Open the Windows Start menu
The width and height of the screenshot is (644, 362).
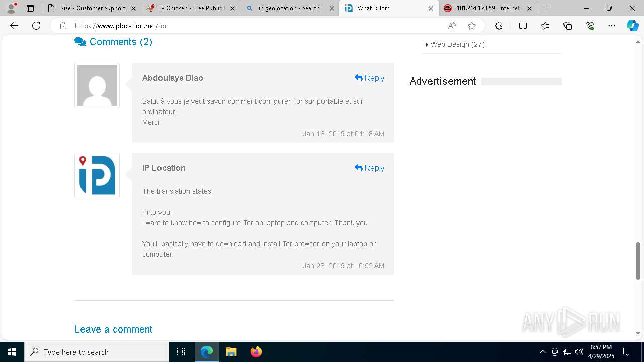click(12, 352)
